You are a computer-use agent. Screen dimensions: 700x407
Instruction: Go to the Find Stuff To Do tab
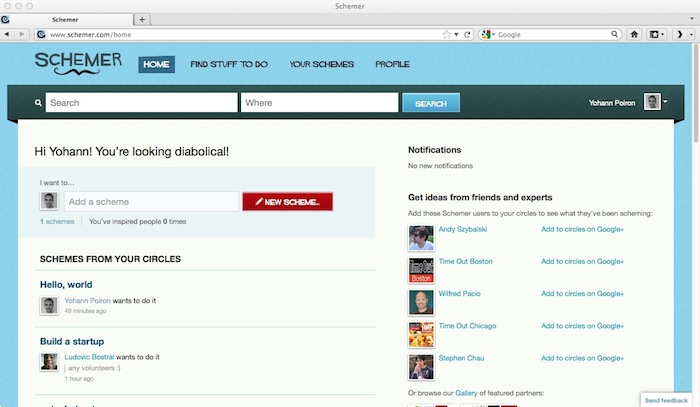(229, 64)
